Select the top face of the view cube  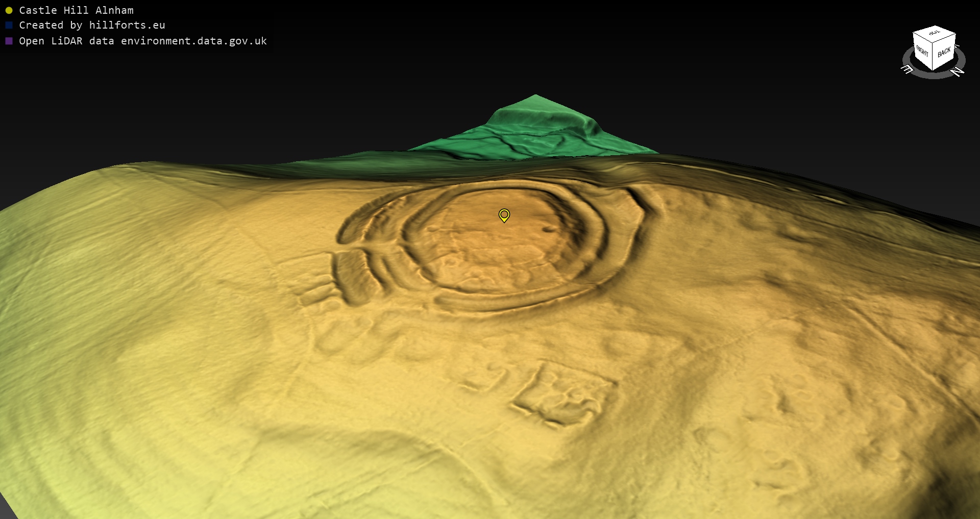coord(934,34)
